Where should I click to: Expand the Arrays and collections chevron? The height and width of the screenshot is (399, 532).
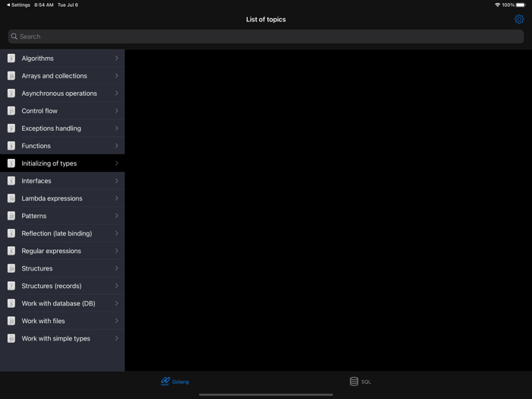tap(117, 76)
